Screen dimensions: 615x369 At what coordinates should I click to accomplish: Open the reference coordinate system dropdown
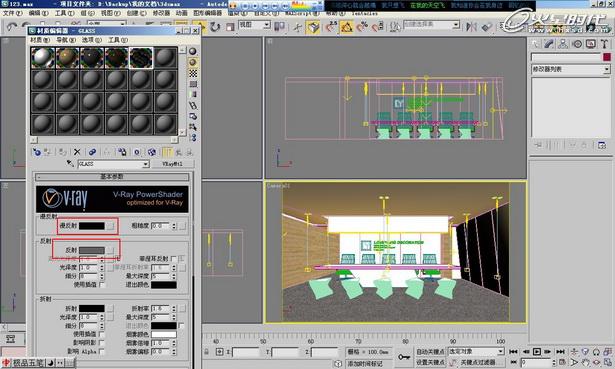coord(255,25)
